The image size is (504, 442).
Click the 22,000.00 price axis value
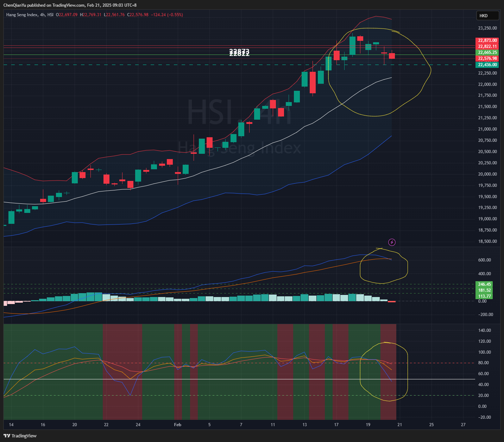tap(487, 84)
